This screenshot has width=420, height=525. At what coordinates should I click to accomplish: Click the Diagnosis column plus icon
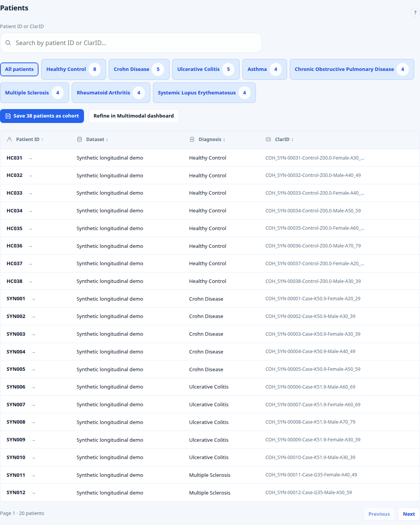point(192,140)
